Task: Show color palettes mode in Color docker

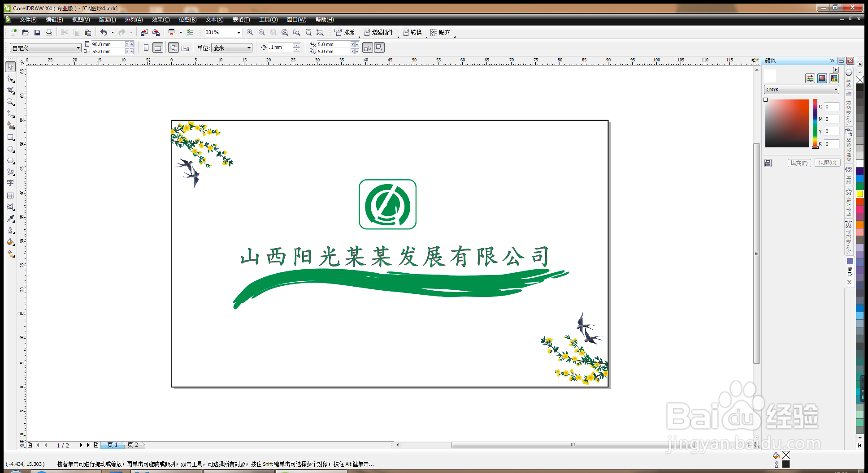Action: pos(834,78)
